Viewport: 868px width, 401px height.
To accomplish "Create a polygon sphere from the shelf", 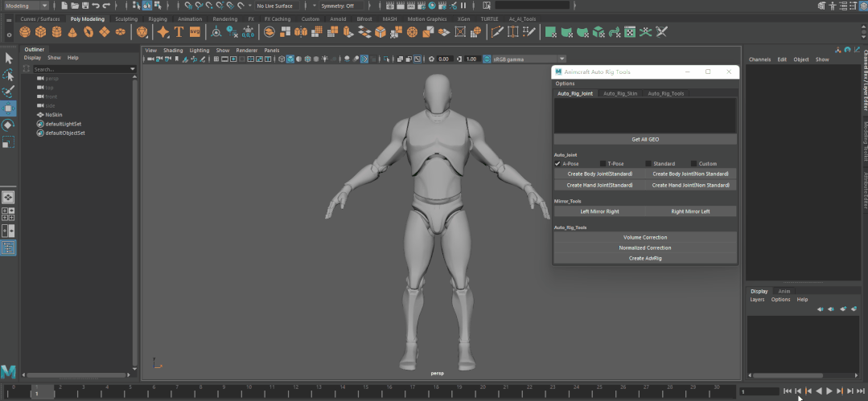I will point(24,32).
